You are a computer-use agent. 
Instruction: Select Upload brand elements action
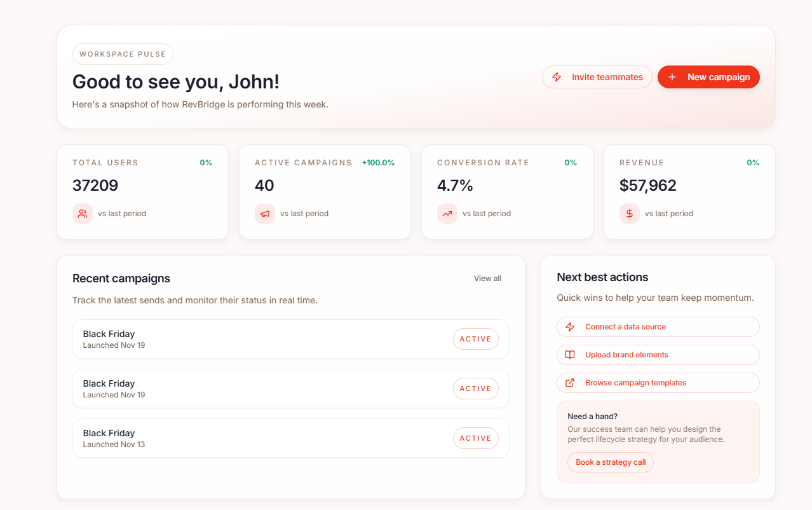point(658,354)
